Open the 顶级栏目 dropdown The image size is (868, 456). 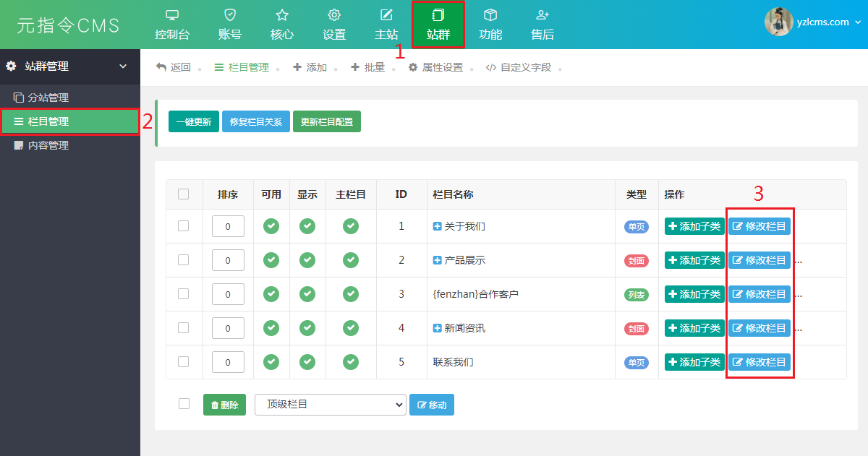point(331,405)
